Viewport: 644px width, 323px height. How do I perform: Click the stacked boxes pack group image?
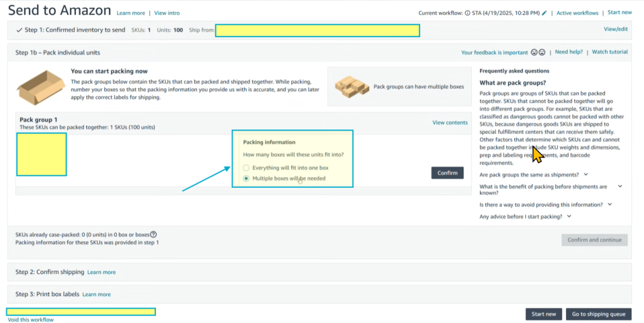point(351,86)
